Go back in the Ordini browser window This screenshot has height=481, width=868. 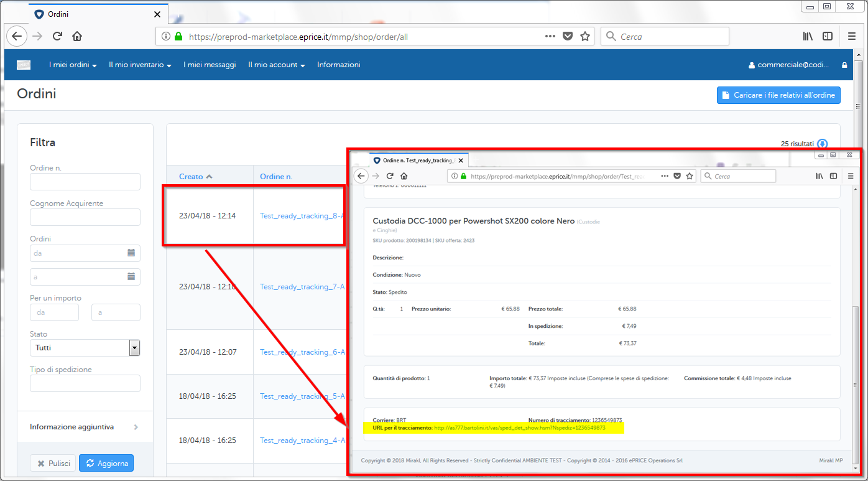(x=17, y=36)
